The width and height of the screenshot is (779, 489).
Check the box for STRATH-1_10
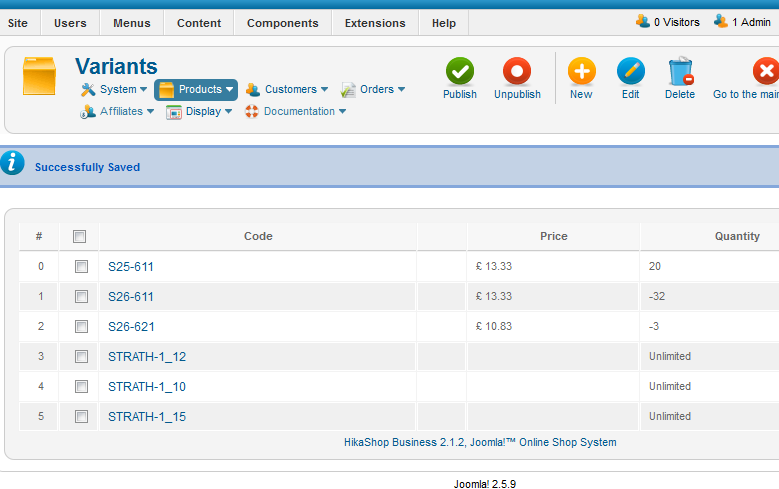[81, 386]
